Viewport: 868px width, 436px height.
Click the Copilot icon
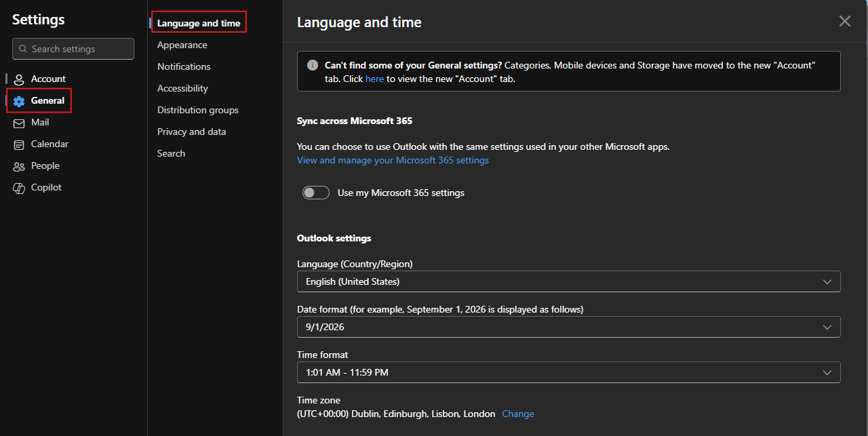click(19, 188)
